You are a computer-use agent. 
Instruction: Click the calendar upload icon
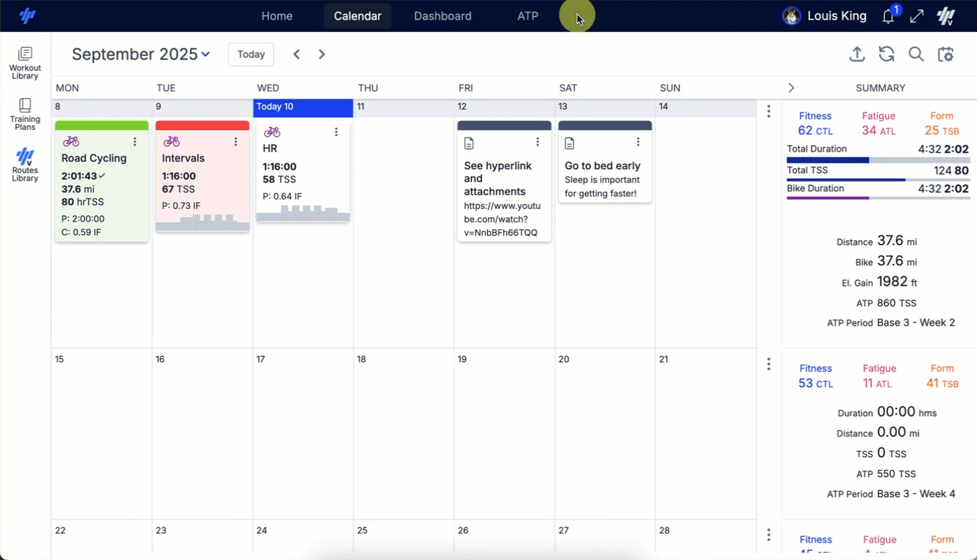click(x=857, y=54)
